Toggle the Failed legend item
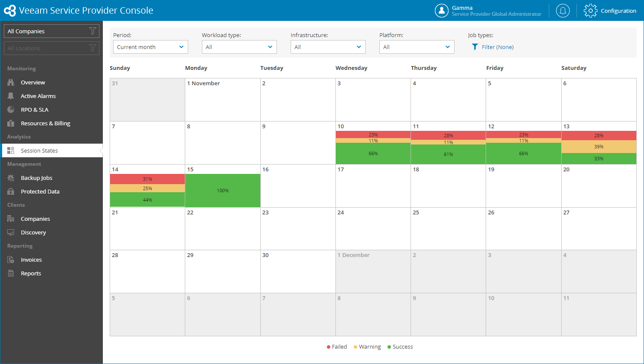Viewport: 644px width, 364px height. (x=337, y=347)
